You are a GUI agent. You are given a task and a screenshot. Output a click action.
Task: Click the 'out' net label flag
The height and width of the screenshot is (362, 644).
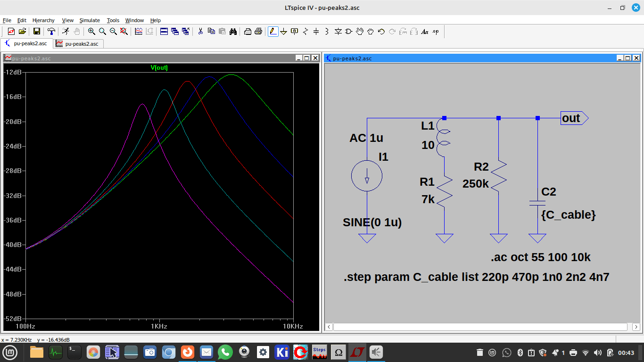tap(574, 118)
